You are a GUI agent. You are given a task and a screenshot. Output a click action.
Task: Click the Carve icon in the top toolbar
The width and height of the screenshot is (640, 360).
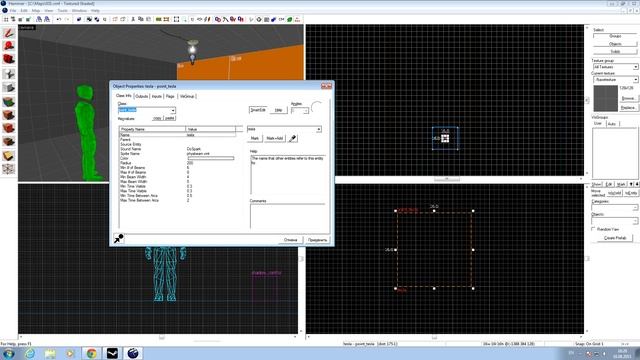(79, 19)
